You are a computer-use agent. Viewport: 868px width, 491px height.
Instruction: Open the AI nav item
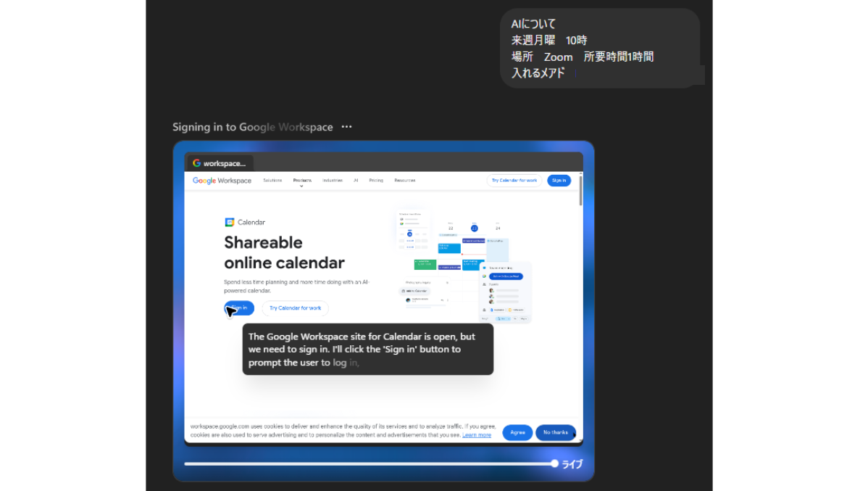click(x=356, y=181)
